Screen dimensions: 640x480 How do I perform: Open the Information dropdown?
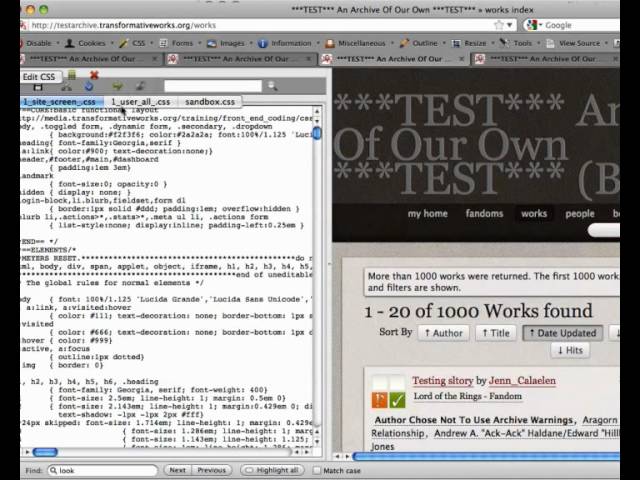point(288,43)
